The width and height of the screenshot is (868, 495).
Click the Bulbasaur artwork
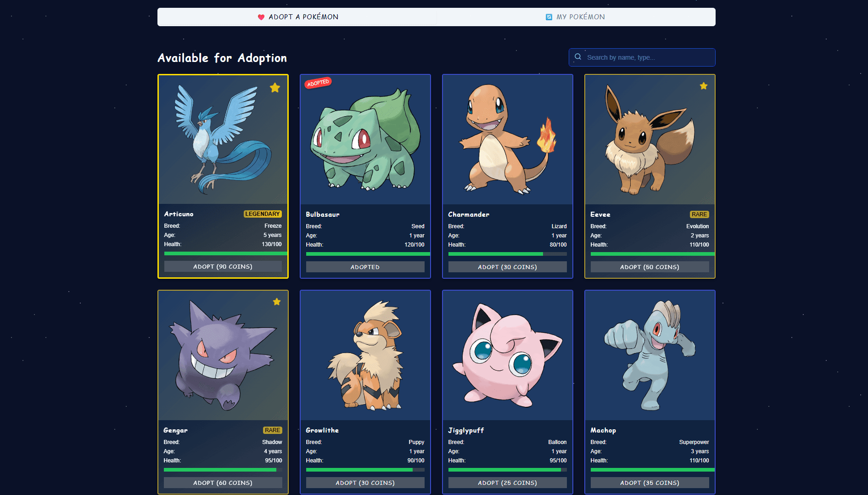[x=365, y=139]
